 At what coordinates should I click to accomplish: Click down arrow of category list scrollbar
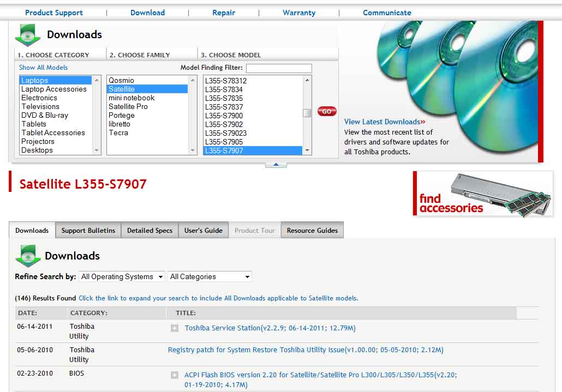pyautogui.click(x=97, y=150)
